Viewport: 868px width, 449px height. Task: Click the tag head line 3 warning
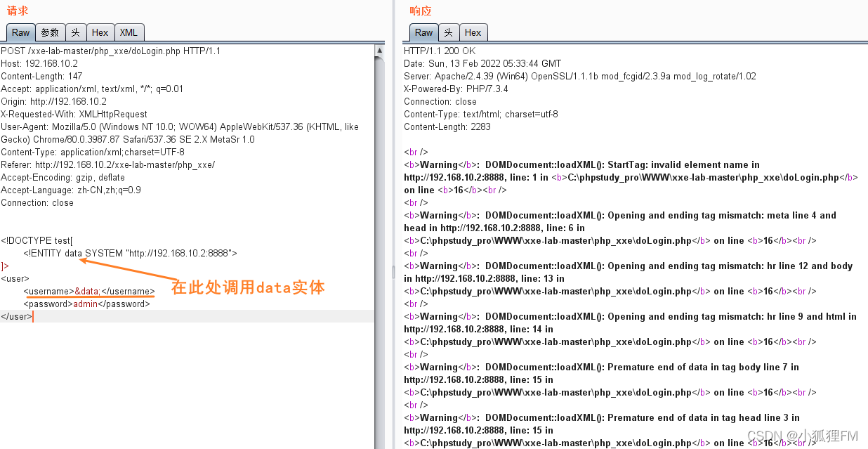(x=610, y=430)
